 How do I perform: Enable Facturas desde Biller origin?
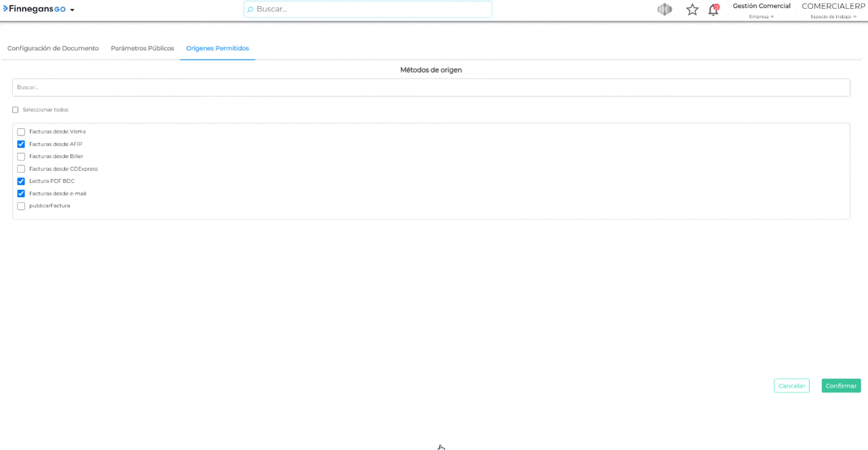click(21, 157)
